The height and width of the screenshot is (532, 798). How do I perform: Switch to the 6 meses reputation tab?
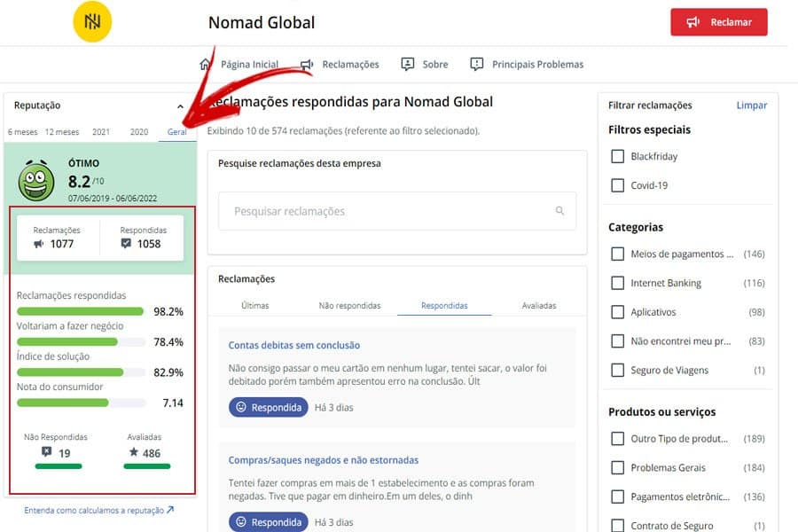click(22, 132)
